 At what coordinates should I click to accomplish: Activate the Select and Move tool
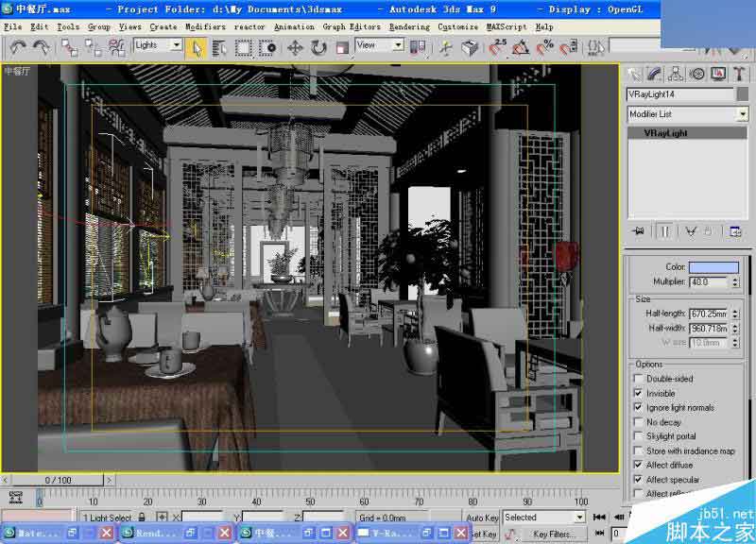(x=295, y=46)
